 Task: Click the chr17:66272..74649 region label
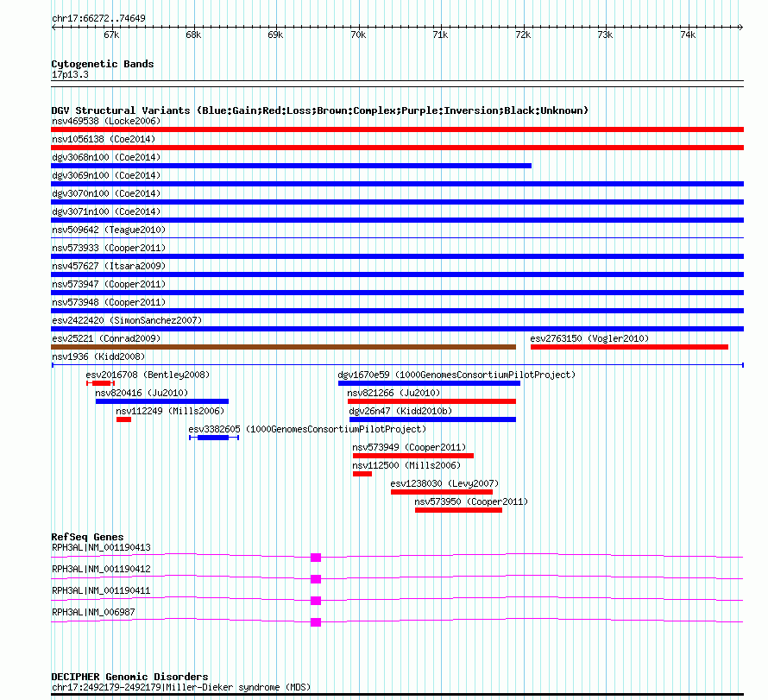pyautogui.click(x=98, y=18)
